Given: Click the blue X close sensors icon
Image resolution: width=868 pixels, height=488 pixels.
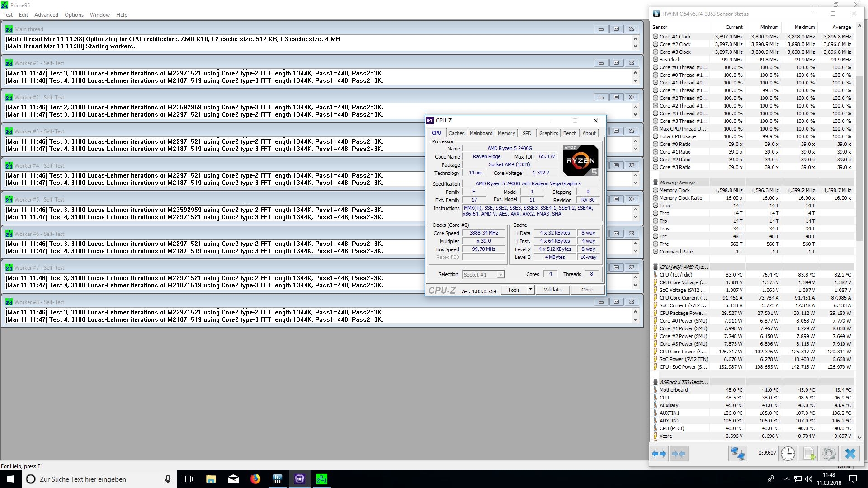Looking at the screenshot, I should [850, 454].
